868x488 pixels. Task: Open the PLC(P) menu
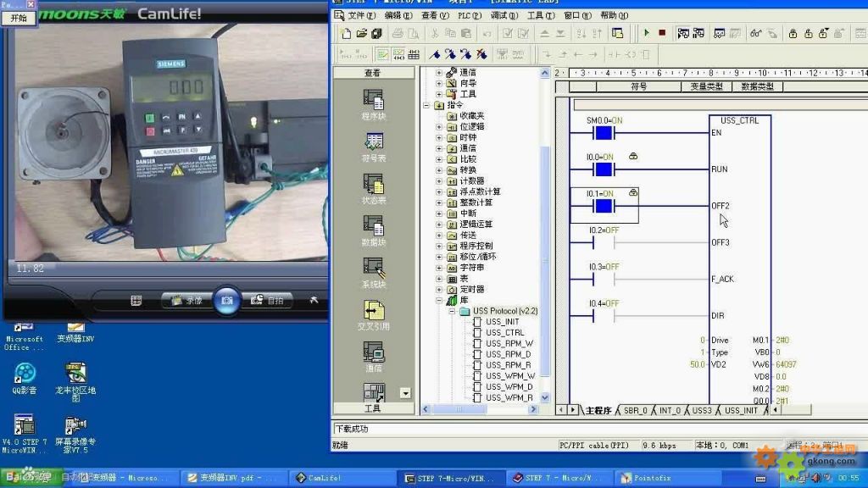click(470, 15)
